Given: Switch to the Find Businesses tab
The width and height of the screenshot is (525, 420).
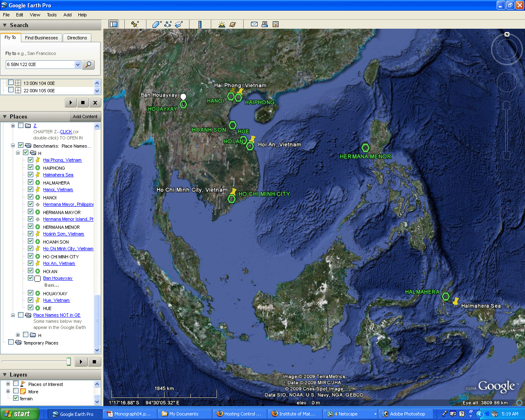Looking at the screenshot, I should tap(41, 38).
